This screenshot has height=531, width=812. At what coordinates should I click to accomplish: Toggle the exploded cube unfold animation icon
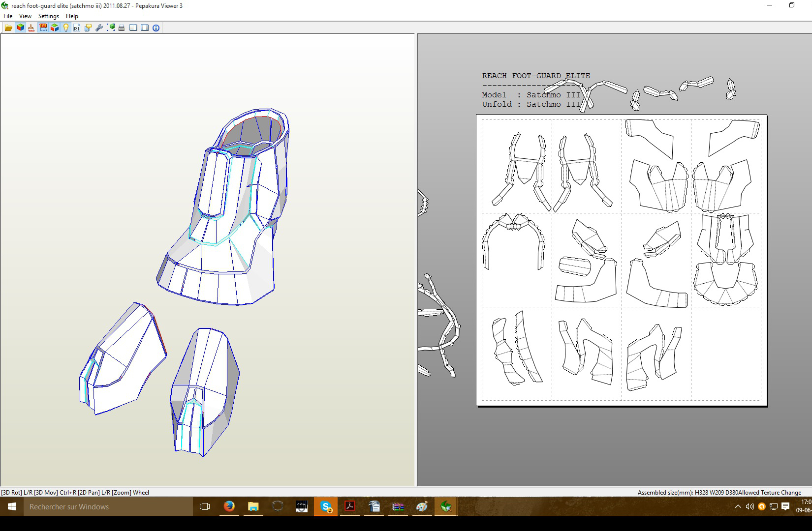coord(55,28)
